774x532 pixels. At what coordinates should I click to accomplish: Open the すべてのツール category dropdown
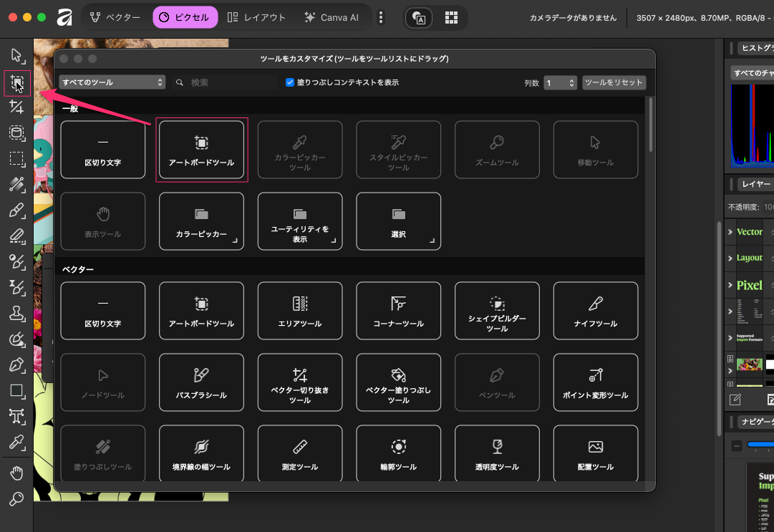click(112, 82)
